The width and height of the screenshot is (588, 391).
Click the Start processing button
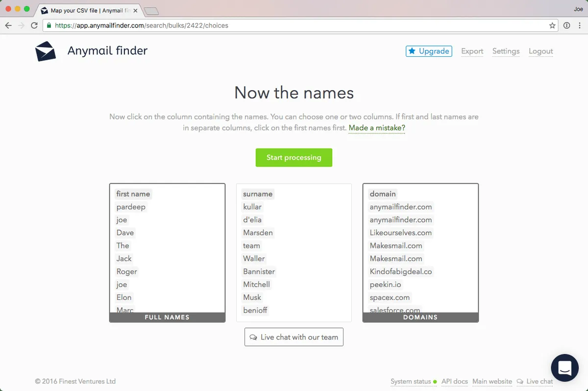point(294,157)
